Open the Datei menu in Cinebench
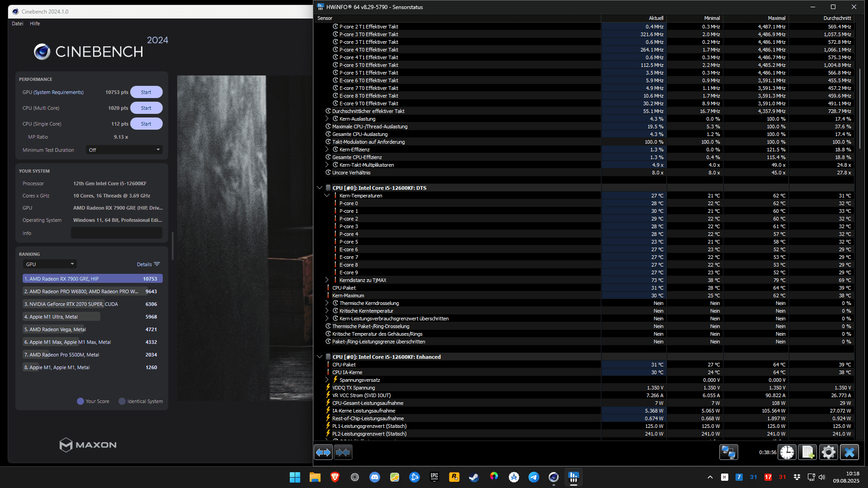This screenshot has width=868, height=488. (x=18, y=23)
